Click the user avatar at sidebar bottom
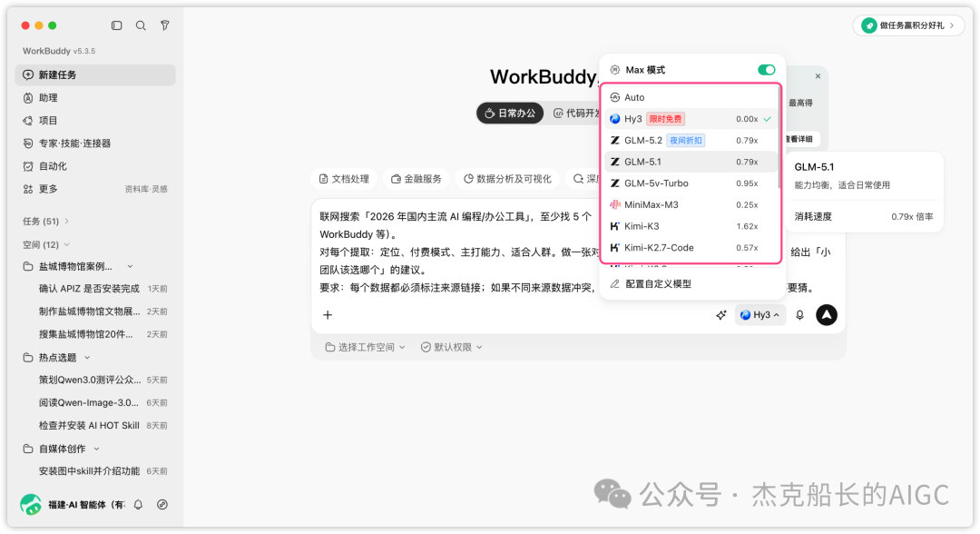 coord(30,505)
